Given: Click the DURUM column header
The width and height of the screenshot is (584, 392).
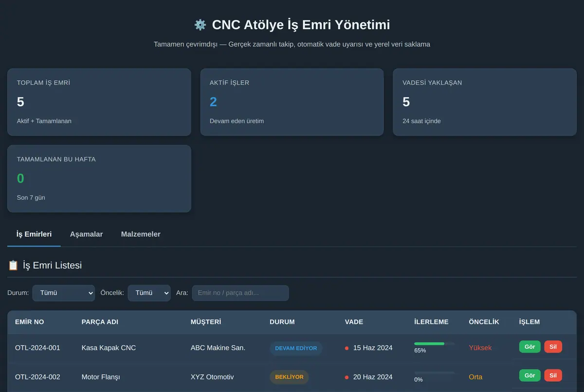Looking at the screenshot, I should click(x=282, y=322).
